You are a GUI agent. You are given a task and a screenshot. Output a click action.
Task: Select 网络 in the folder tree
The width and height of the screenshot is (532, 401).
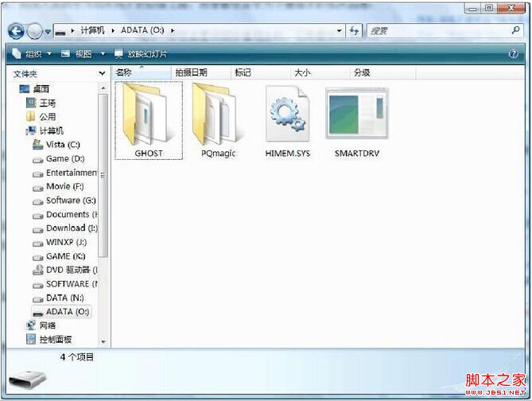(48, 325)
